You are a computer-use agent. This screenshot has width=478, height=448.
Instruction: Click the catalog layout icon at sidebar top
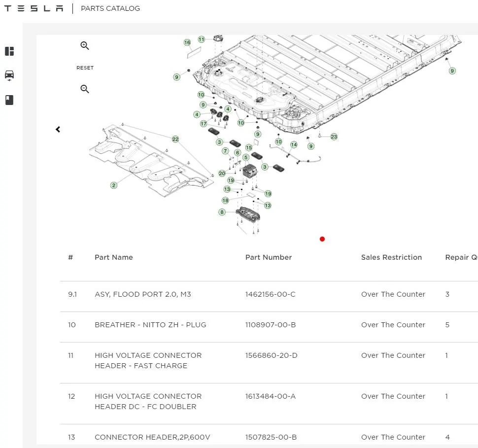9,51
